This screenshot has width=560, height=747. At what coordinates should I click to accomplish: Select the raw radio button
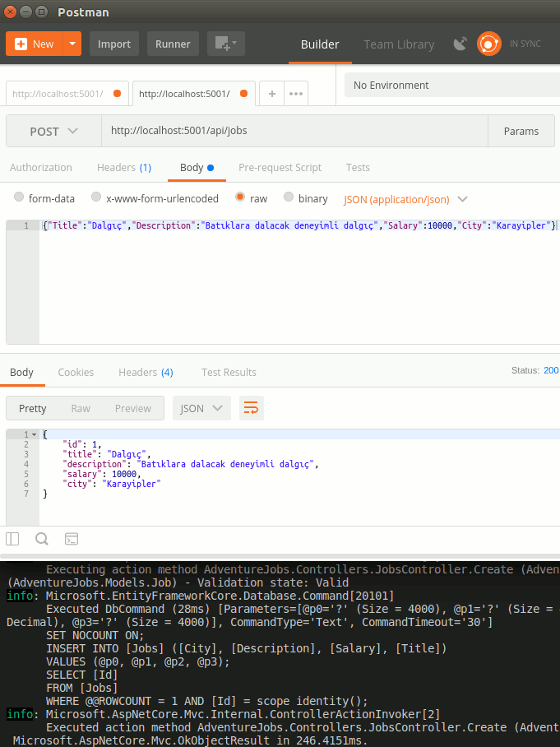point(240,197)
